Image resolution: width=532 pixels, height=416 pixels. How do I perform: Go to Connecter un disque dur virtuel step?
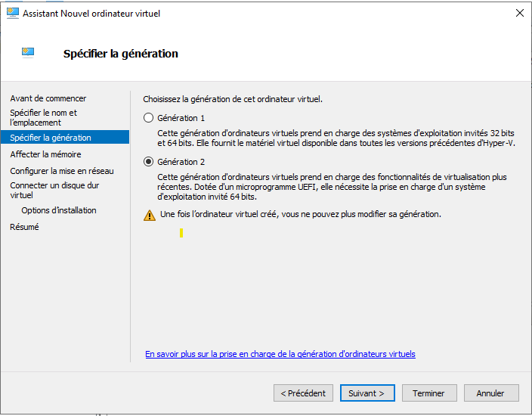54,190
